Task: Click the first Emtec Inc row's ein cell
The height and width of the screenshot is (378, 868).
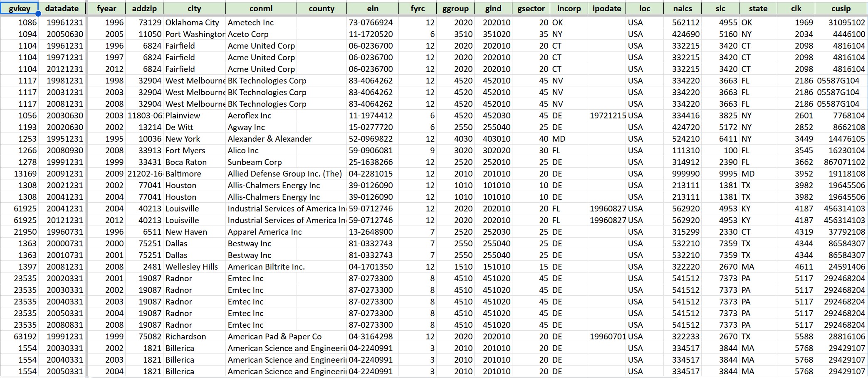Action: pos(370,278)
